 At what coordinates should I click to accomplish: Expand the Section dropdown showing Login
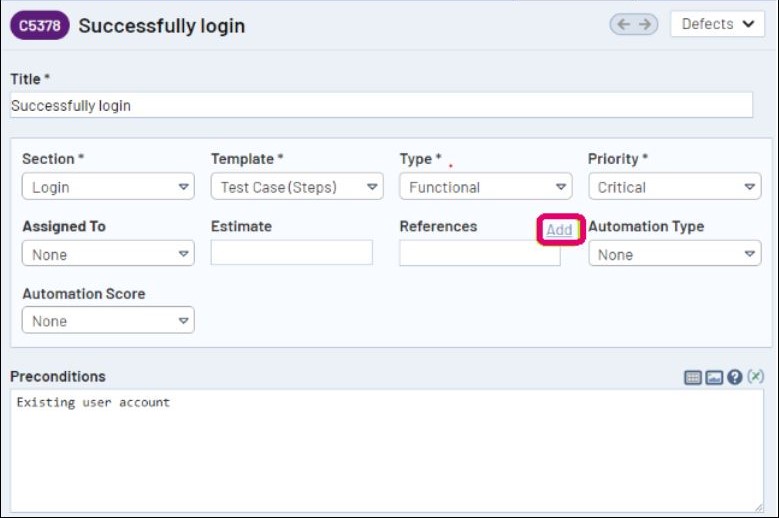tap(108, 187)
